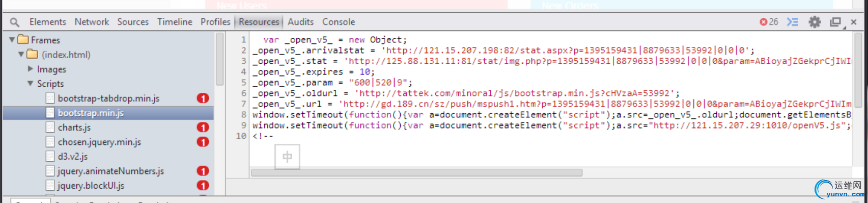Viewport: 868px width, 203px height.
Task: Click the '_open_v5_.arrivalstat' code line
Action: [503, 50]
